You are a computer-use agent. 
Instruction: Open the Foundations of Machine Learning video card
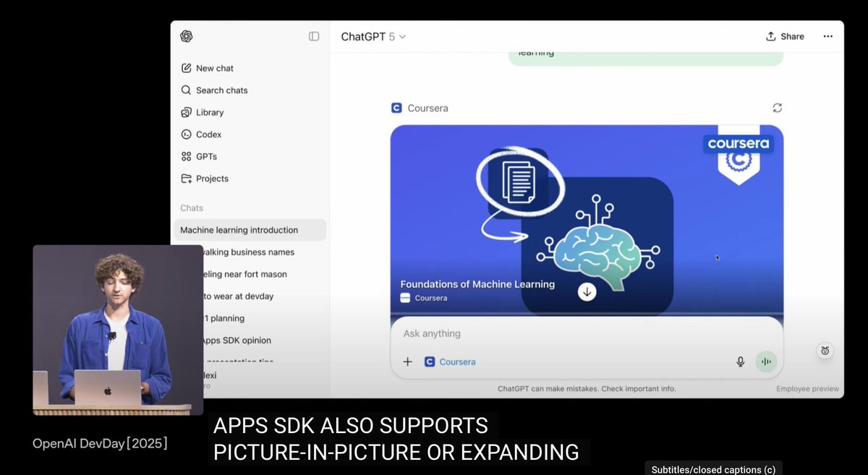click(x=587, y=221)
